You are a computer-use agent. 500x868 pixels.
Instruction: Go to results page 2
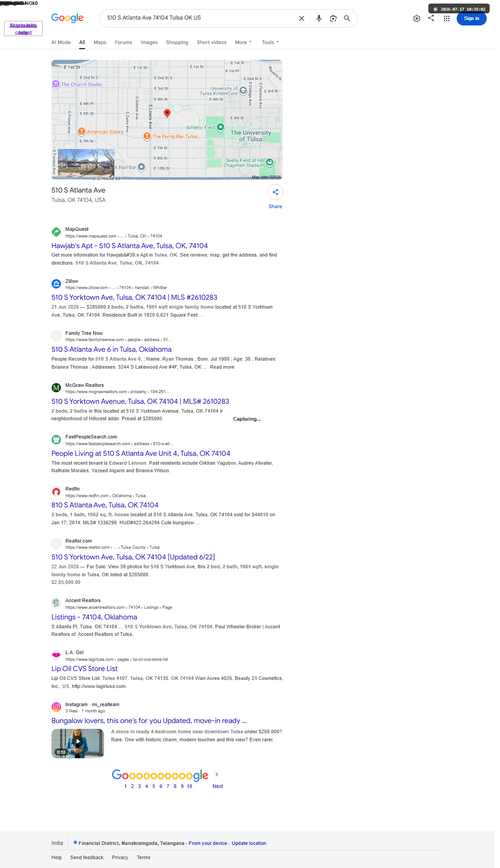pyautogui.click(x=132, y=786)
